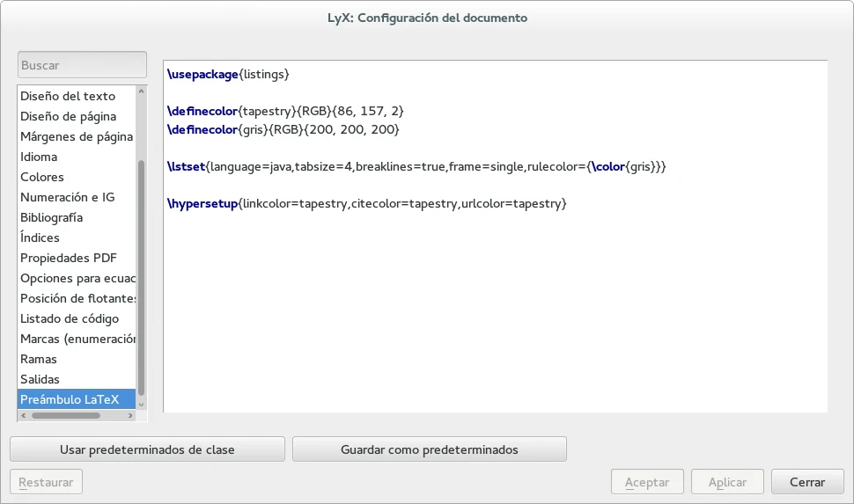Screen dimensions: 854x504
Task: Select Salidas in the sidebar
Action: click(x=40, y=379)
